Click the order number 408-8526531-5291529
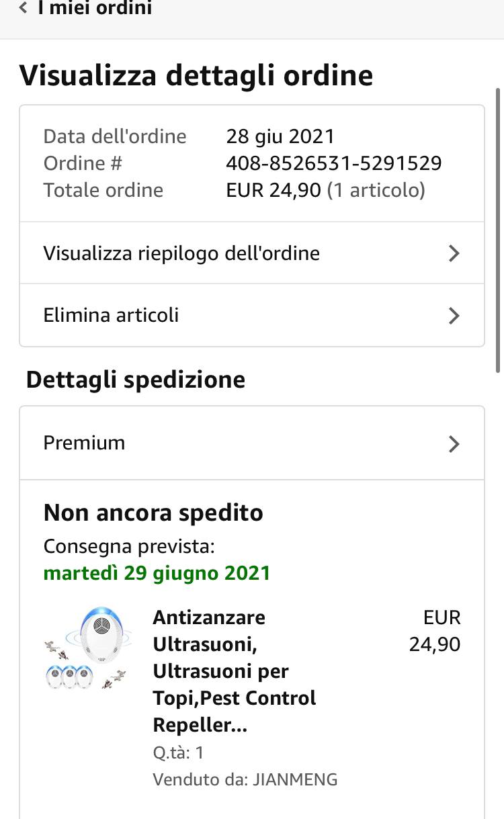504x819 pixels. click(x=333, y=163)
